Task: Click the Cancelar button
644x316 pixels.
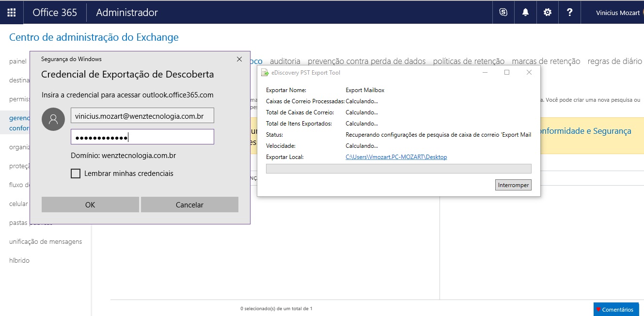Action: click(x=189, y=205)
